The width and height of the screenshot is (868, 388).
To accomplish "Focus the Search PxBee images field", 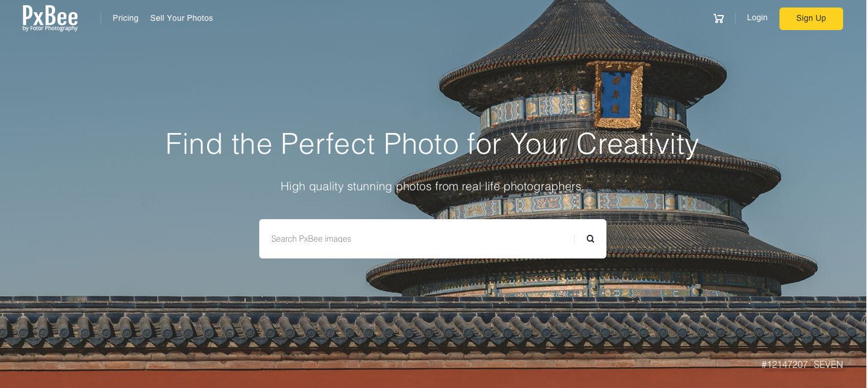I will coord(417,239).
